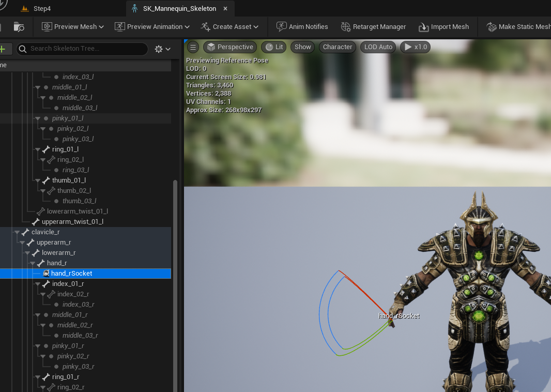Select the index_03_r bone
This screenshot has width=551, height=392.
[x=79, y=305]
